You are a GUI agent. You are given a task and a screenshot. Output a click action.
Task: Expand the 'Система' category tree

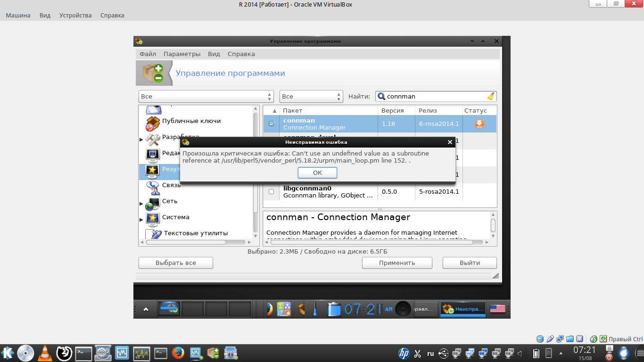pyautogui.click(x=141, y=220)
